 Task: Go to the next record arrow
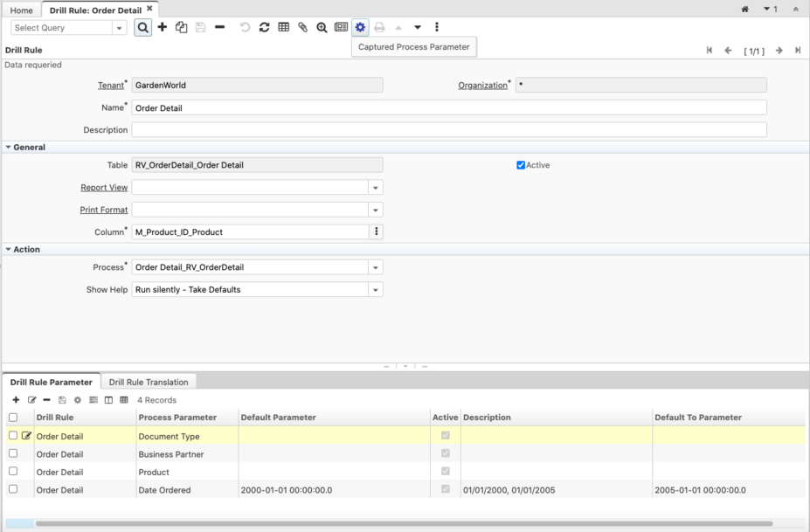point(779,51)
